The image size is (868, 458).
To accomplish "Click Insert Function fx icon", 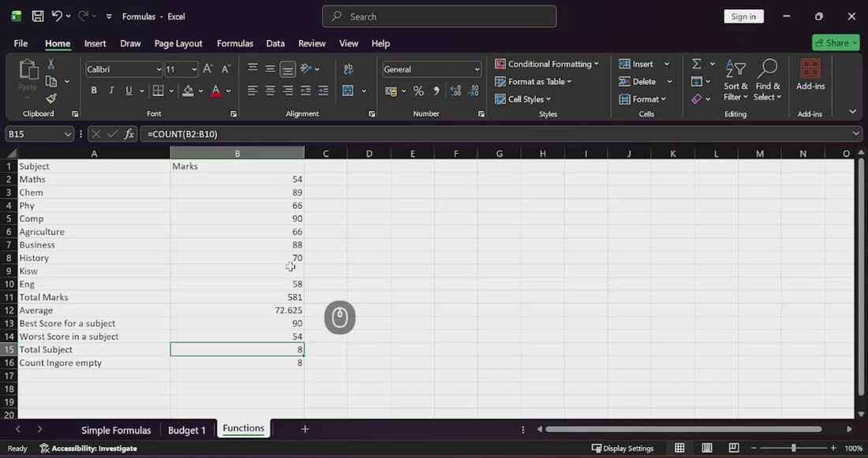I will pos(129,134).
